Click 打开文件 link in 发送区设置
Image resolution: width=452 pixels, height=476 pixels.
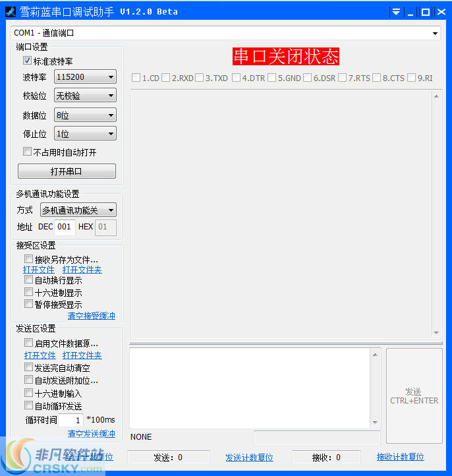pyautogui.click(x=40, y=355)
